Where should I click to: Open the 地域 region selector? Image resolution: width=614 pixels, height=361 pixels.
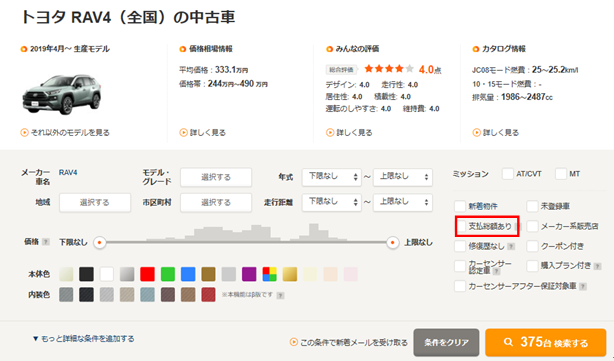pos(95,202)
